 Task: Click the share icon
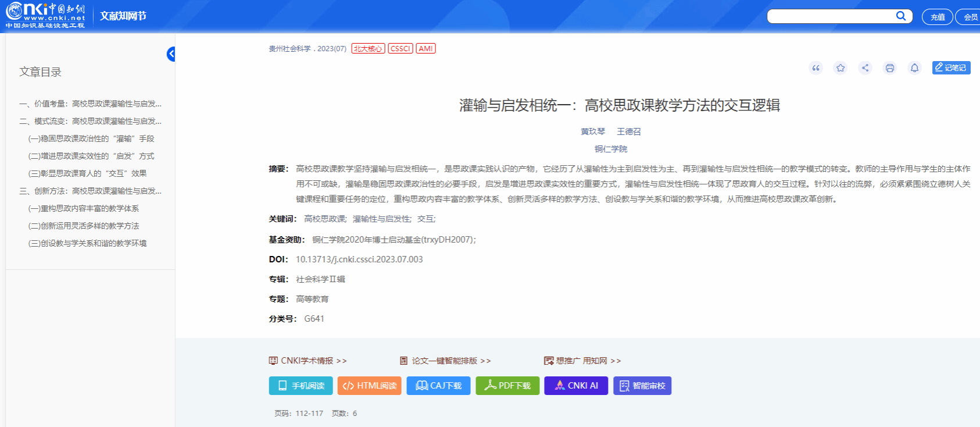coord(865,68)
